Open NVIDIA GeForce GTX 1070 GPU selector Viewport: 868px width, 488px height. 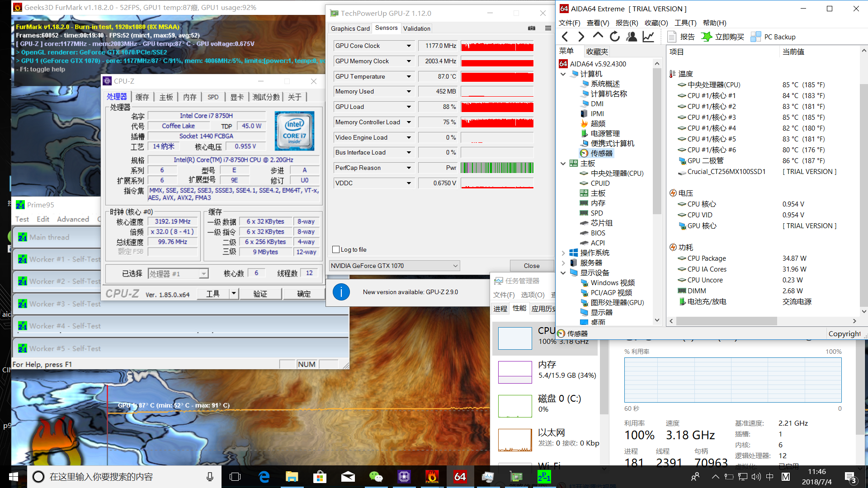pos(394,266)
